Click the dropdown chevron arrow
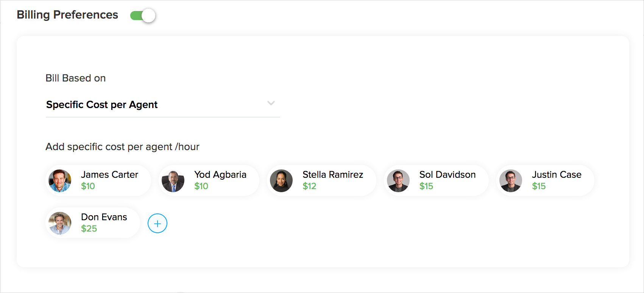Screen dimensions: 644x293 point(271,103)
